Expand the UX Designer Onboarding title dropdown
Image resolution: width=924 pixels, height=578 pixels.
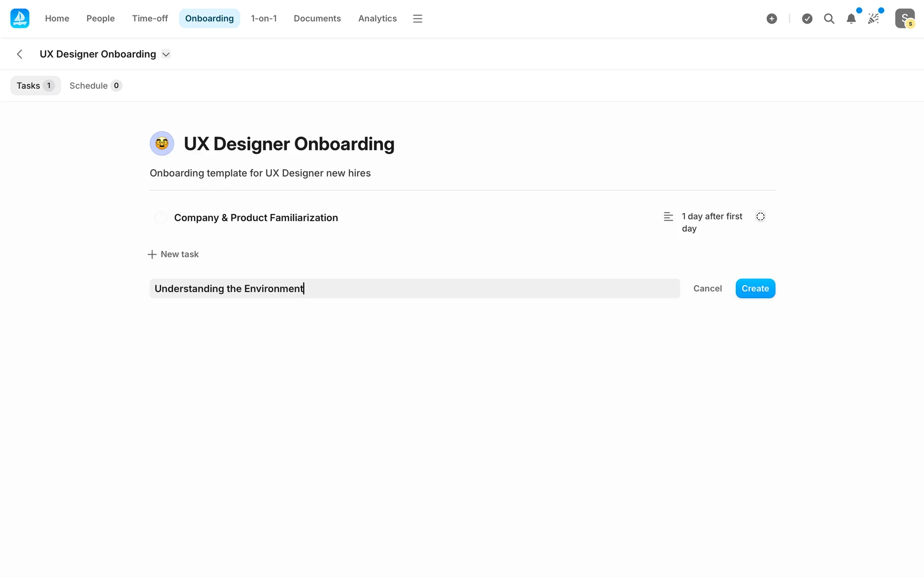pos(166,54)
